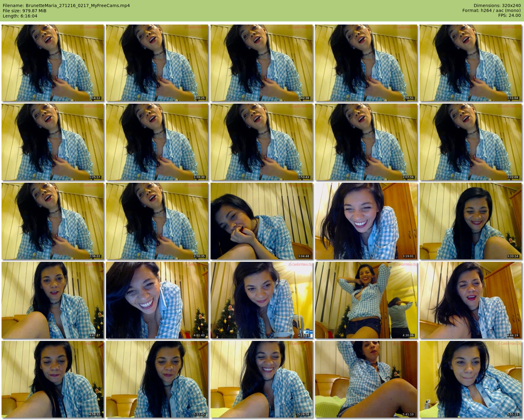This screenshot has height=420, width=524.
Task: Click the Dimensions 320x240 label
Action: [x=497, y=6]
